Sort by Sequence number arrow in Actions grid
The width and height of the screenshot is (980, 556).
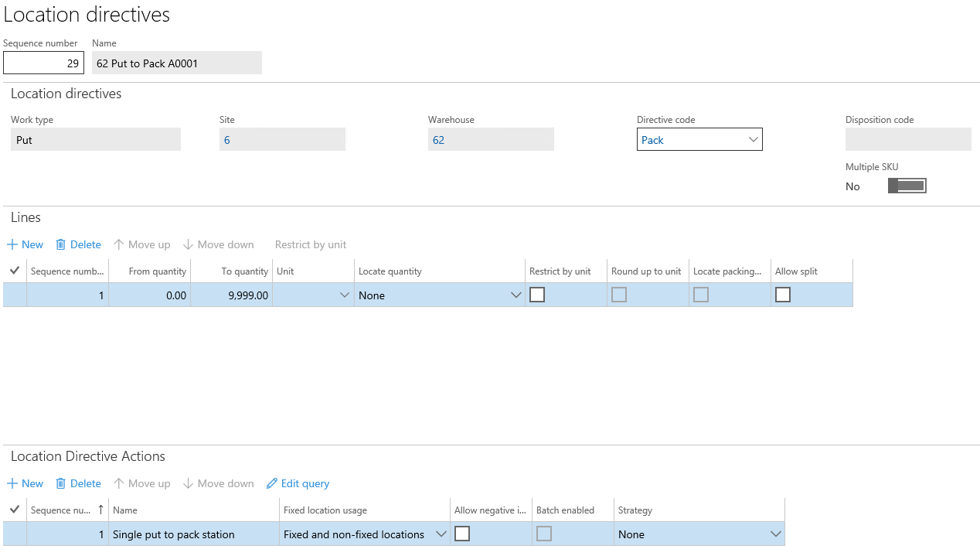tap(100, 510)
